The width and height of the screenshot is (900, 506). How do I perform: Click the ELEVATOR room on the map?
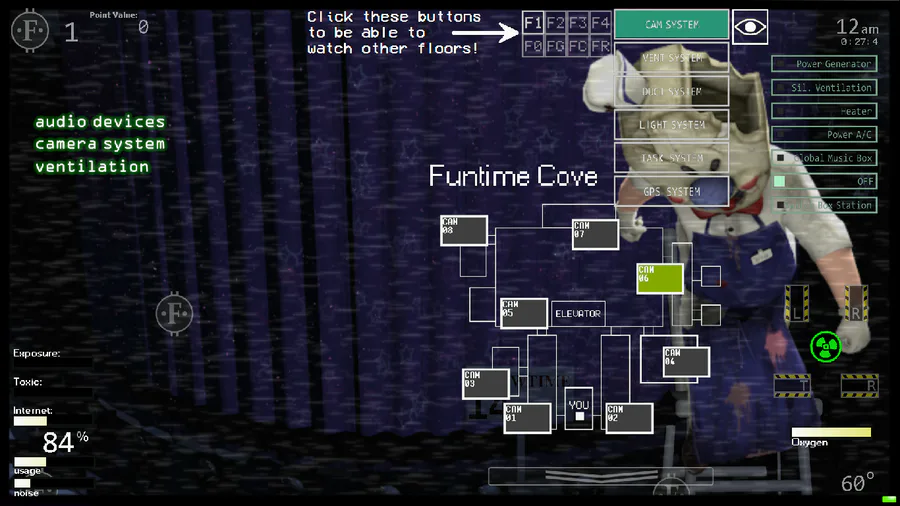coord(578,313)
